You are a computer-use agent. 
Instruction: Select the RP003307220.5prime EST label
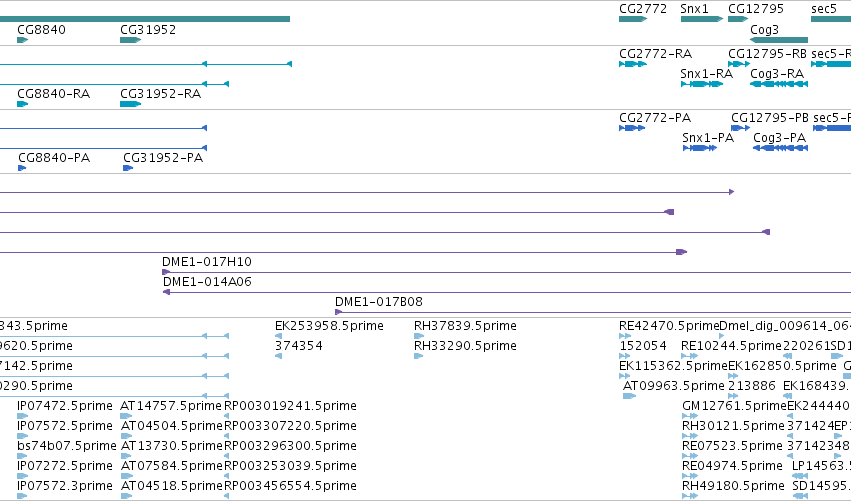tap(290, 426)
